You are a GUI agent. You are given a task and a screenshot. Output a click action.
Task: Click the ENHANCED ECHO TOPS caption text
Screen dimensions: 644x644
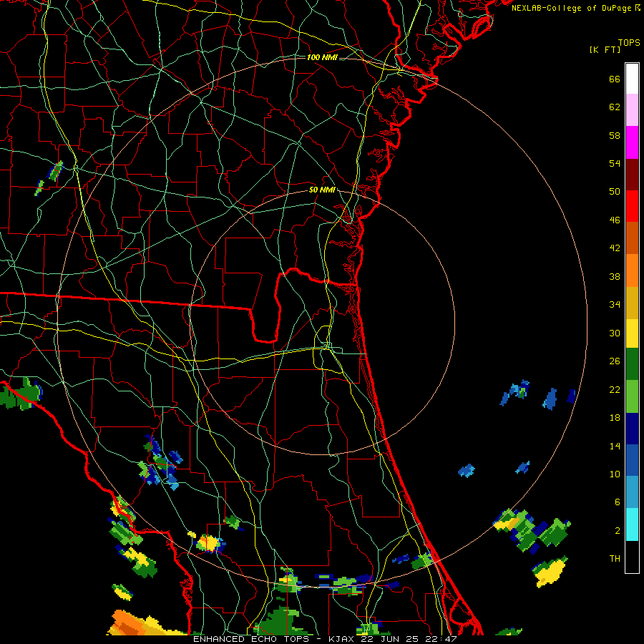(251, 639)
